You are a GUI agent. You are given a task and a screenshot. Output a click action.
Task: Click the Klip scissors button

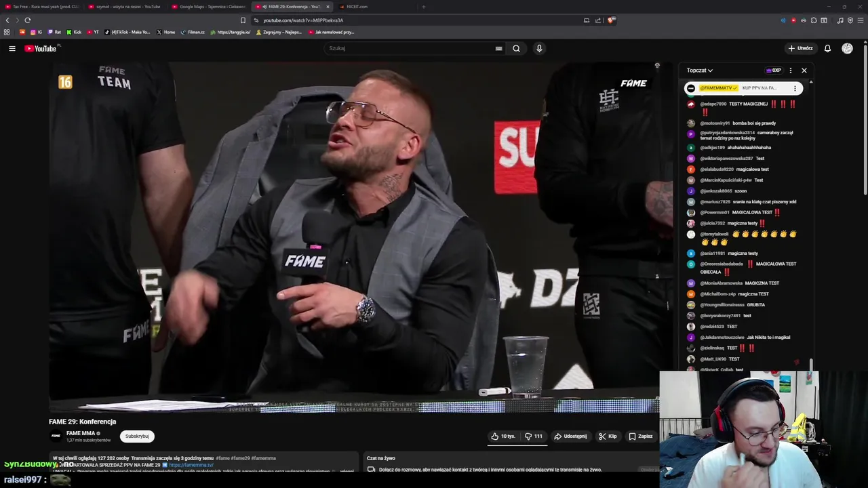coord(608,436)
